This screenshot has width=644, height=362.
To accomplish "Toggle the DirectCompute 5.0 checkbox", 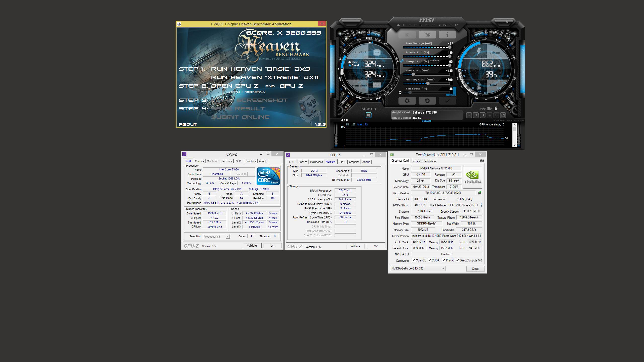I will 458,260.
